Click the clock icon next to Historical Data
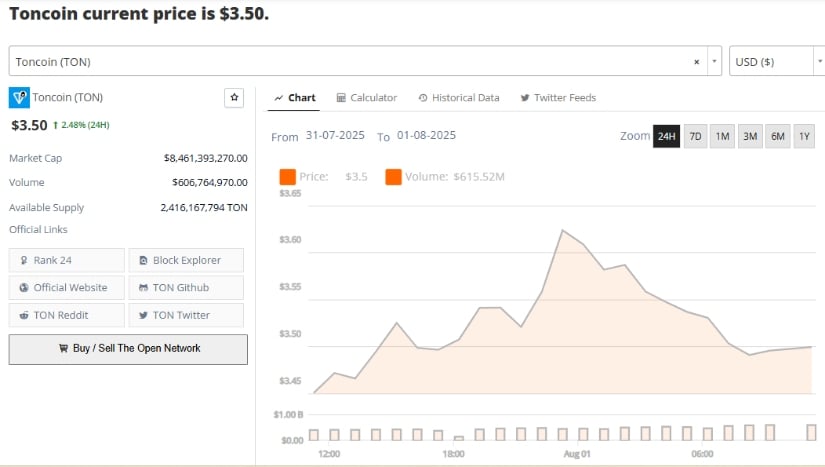825x467 pixels. point(423,98)
